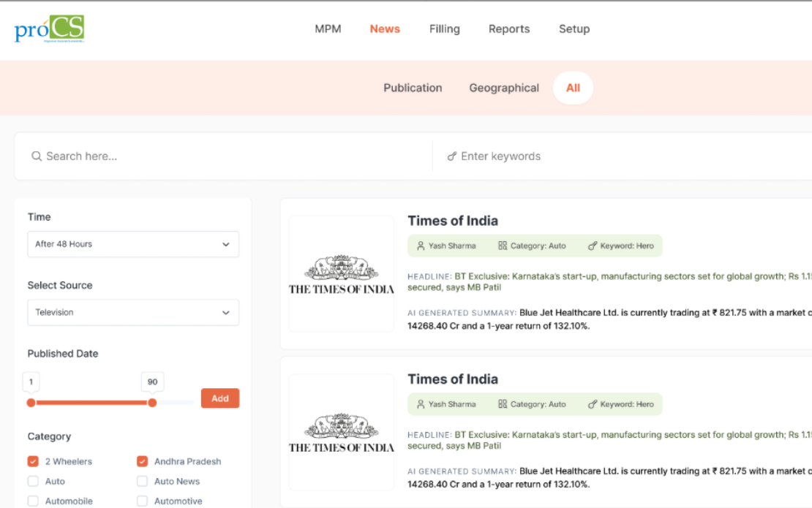Viewport: 812px width, 508px height.
Task: Open the Reports menu item
Action: pyautogui.click(x=509, y=29)
